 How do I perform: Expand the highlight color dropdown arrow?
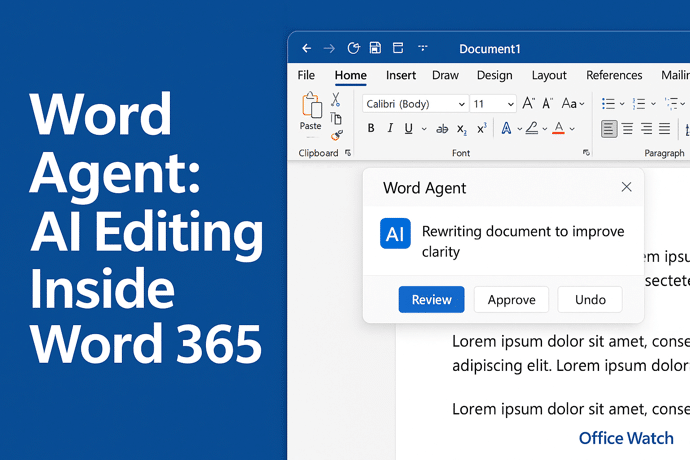(545, 129)
